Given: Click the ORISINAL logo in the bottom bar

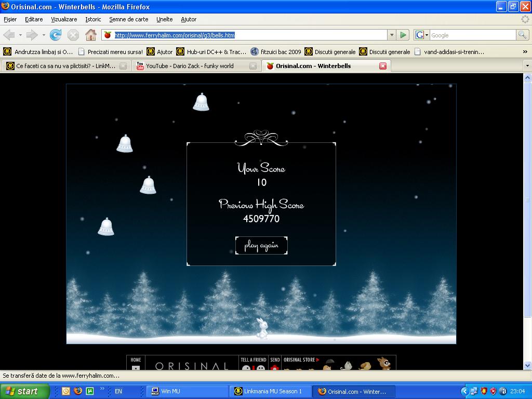Looking at the screenshot, I should 192,366.
